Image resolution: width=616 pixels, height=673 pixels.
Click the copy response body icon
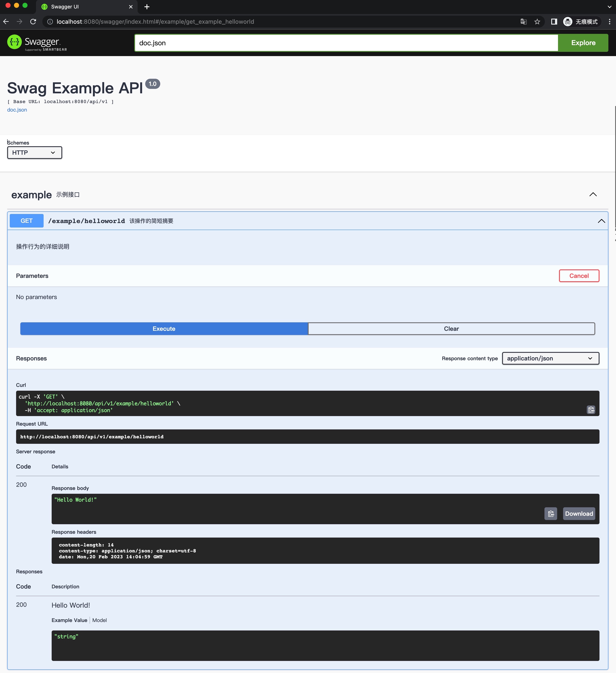[550, 514]
